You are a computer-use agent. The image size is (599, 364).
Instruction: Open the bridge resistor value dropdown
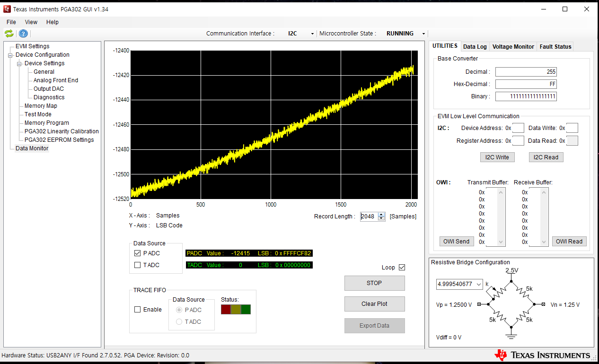pos(479,284)
